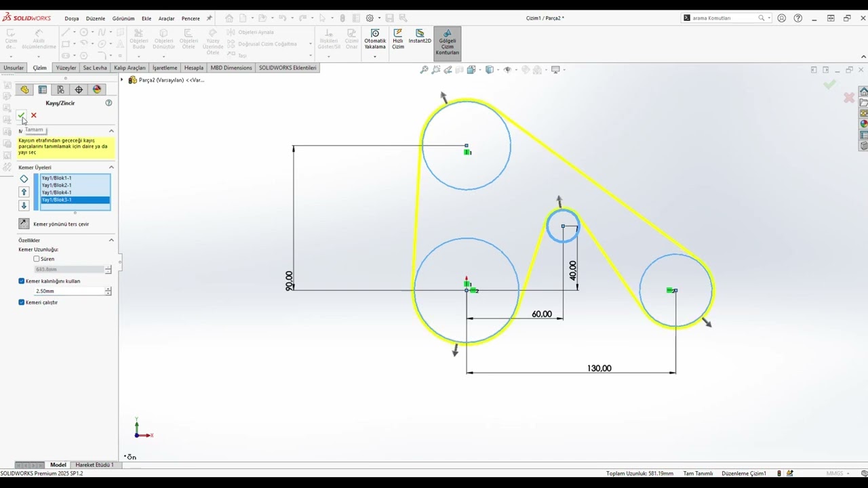Open help question mark in title bar

(797, 18)
